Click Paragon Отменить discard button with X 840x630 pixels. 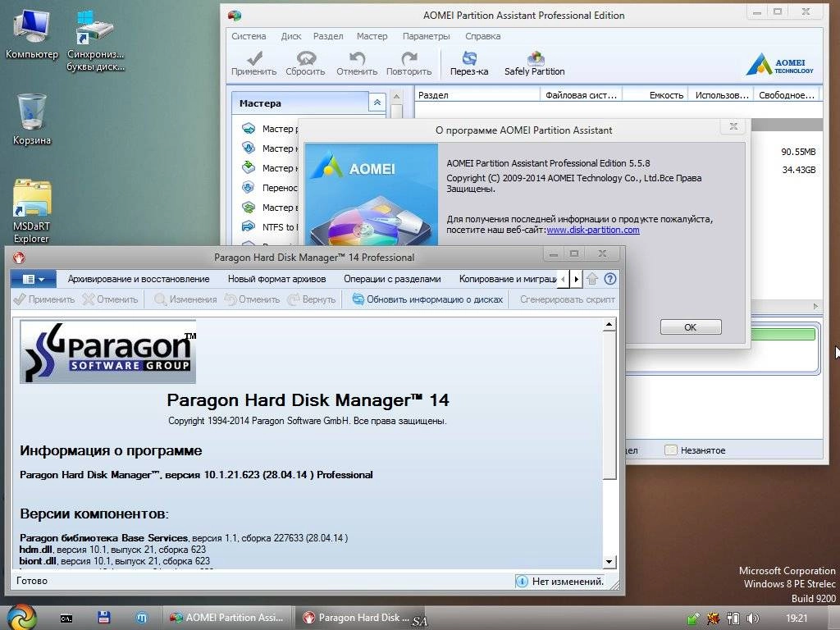[x=111, y=299]
